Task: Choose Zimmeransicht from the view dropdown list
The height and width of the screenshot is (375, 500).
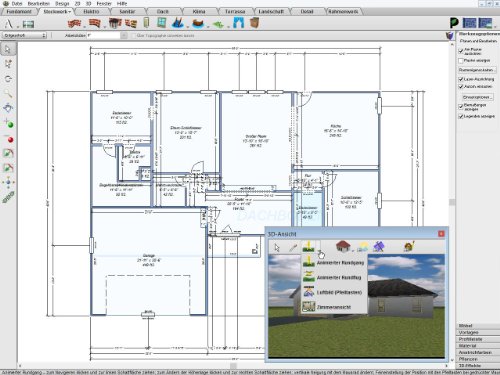Action: (333, 307)
